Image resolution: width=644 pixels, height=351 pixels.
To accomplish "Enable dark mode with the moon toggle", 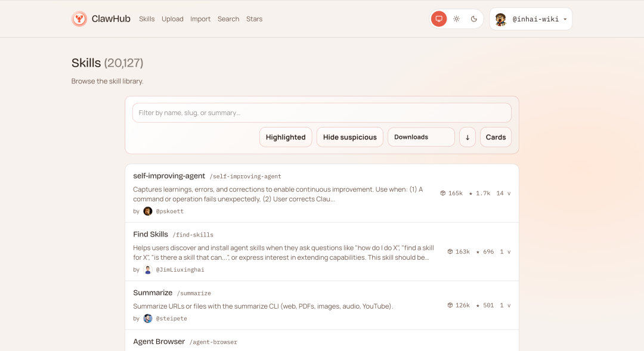I will 474,18.
